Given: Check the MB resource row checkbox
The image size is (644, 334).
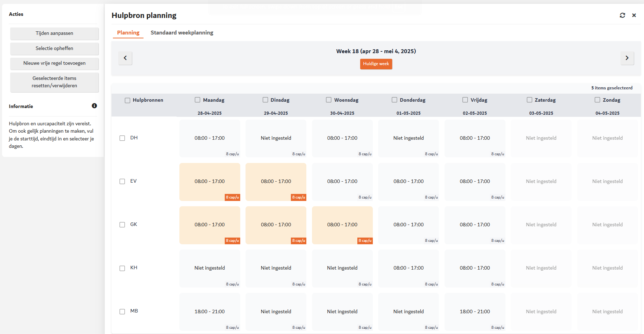Looking at the screenshot, I should click(x=122, y=312).
